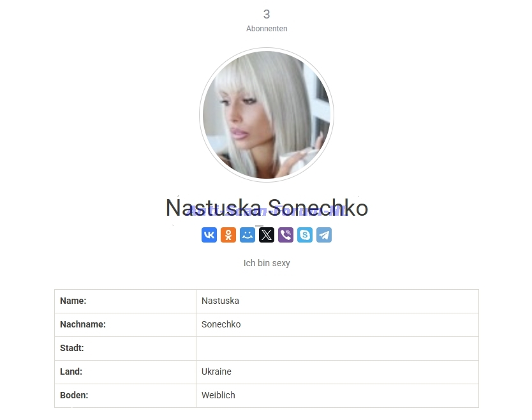Click the subscriber number 3
The image size is (532, 420).
[267, 14]
